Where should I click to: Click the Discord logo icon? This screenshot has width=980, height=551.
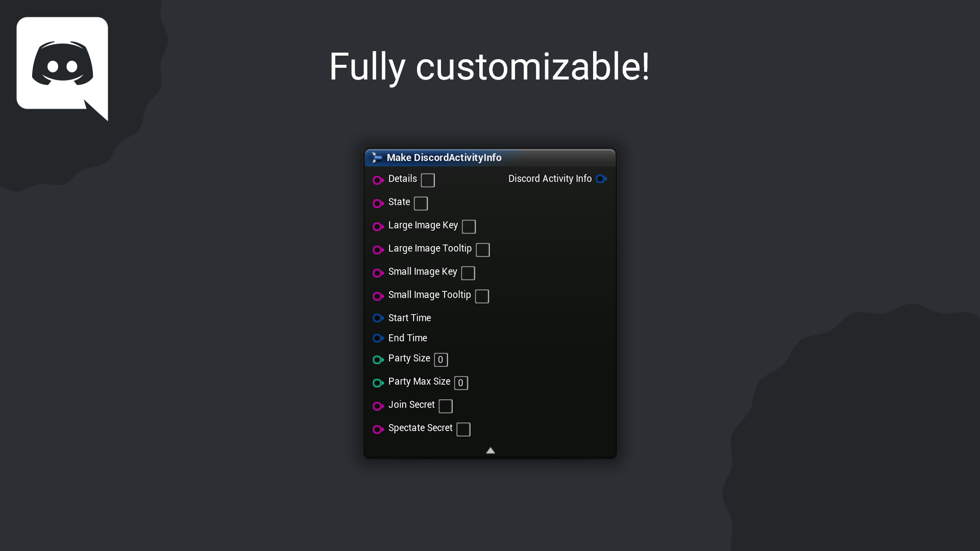tap(62, 67)
